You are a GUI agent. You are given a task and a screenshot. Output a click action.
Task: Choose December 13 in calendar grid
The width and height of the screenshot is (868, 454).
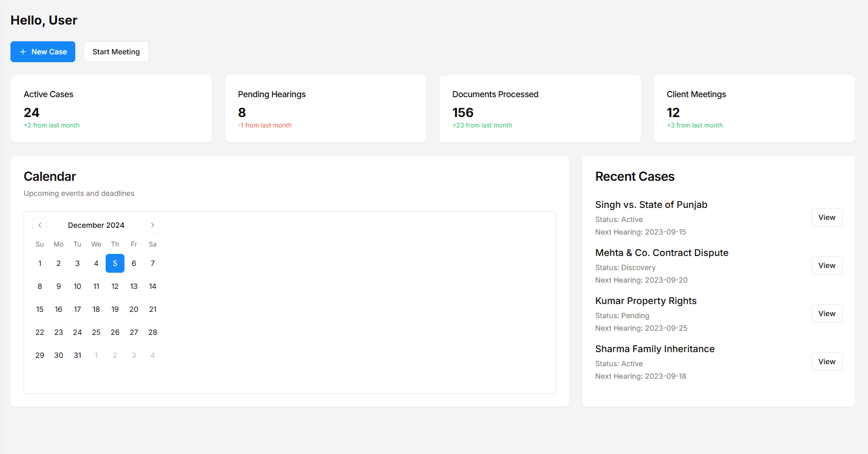134,286
